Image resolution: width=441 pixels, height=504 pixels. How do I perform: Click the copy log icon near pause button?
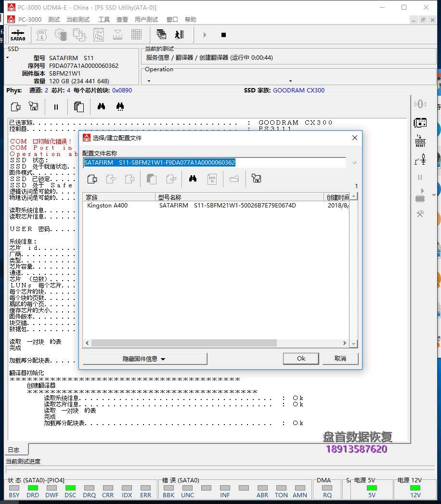click(x=78, y=107)
